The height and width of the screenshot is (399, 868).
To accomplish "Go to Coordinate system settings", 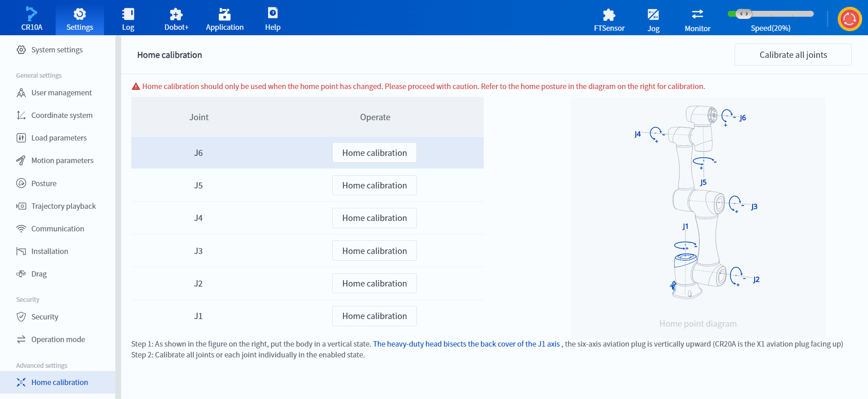I will pos(61,115).
